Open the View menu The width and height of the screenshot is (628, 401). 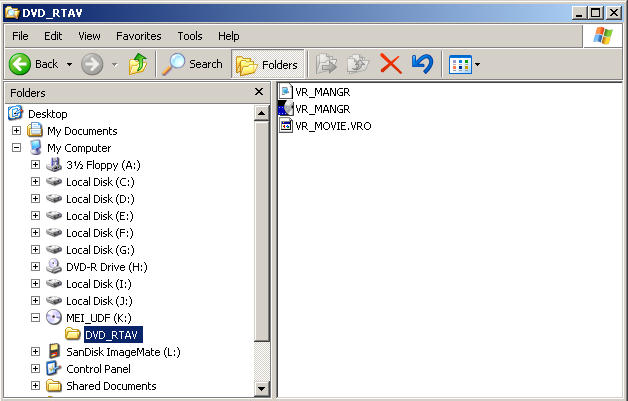(x=89, y=36)
